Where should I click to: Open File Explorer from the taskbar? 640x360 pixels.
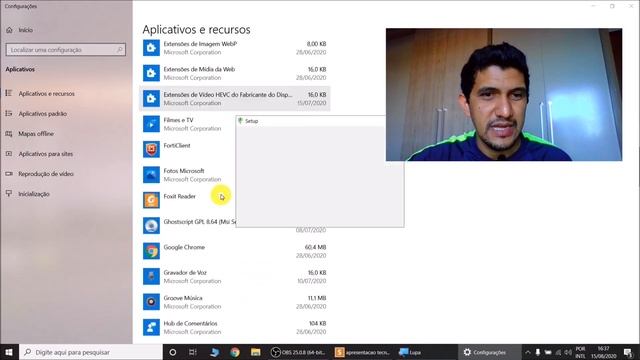click(x=256, y=352)
